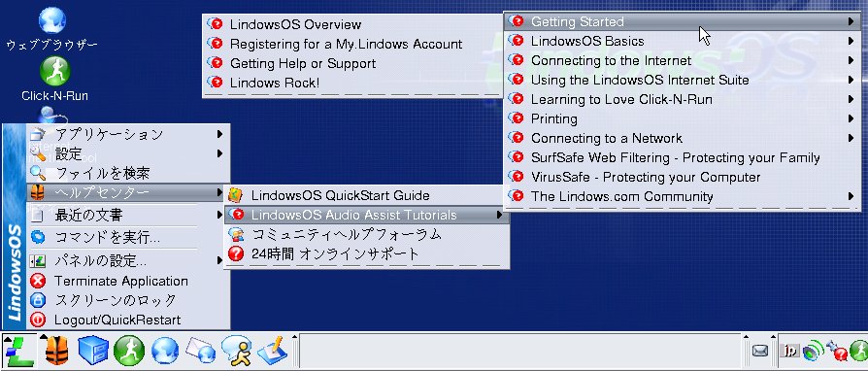Open the Lindows Rock! tutorial

(352, 83)
